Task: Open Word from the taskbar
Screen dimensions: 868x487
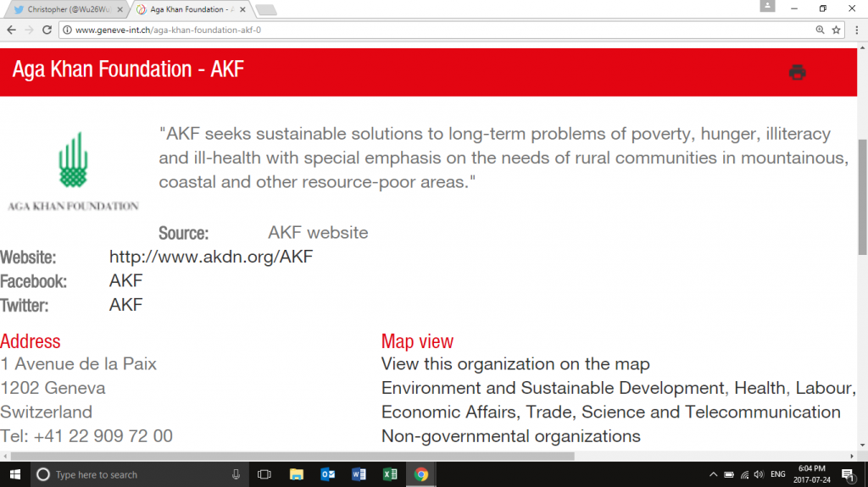Action: click(x=359, y=474)
